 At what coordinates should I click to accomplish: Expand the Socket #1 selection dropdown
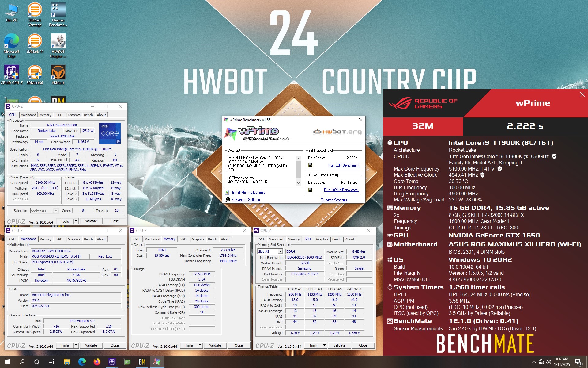tap(56, 211)
